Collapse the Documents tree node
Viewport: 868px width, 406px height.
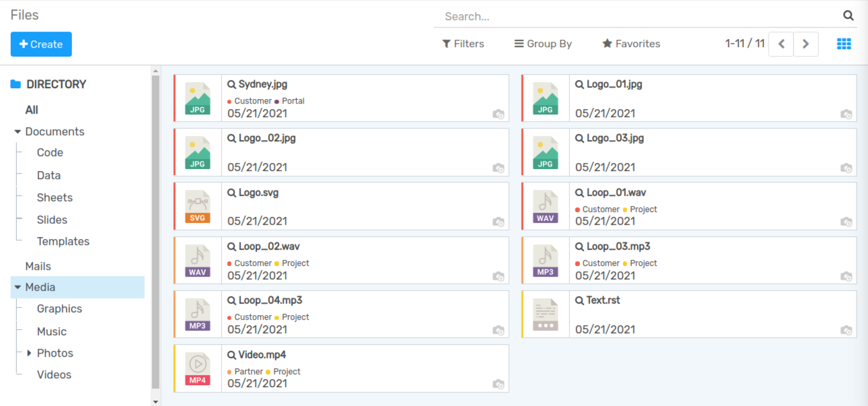[x=17, y=132]
